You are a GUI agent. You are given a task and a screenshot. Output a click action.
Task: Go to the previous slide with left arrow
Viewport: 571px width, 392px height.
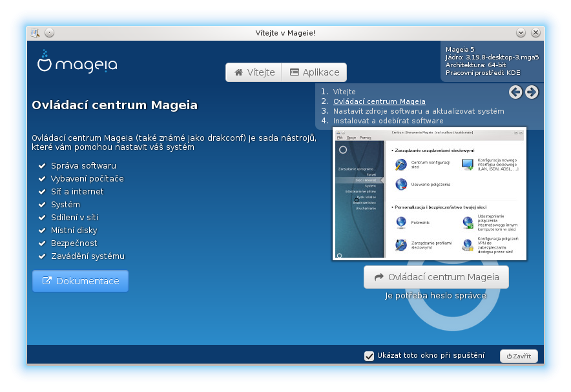point(515,92)
